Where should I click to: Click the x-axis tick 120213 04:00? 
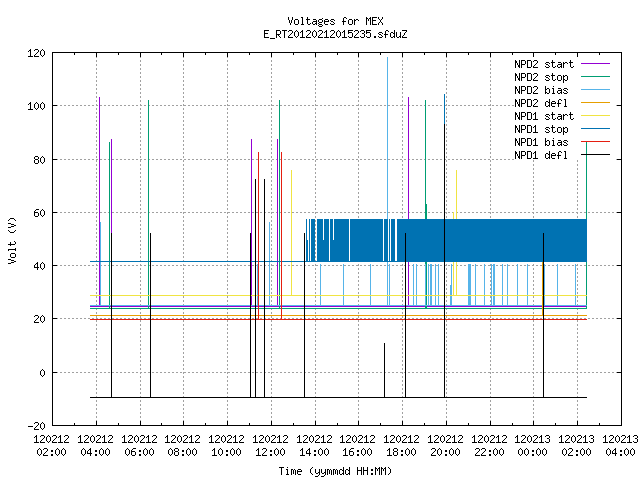coord(620,446)
